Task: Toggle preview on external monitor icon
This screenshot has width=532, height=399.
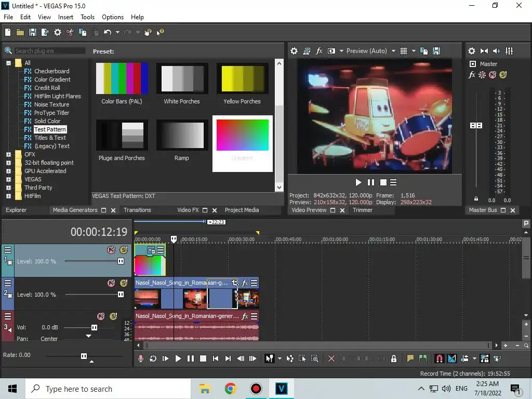Action: [x=307, y=51]
